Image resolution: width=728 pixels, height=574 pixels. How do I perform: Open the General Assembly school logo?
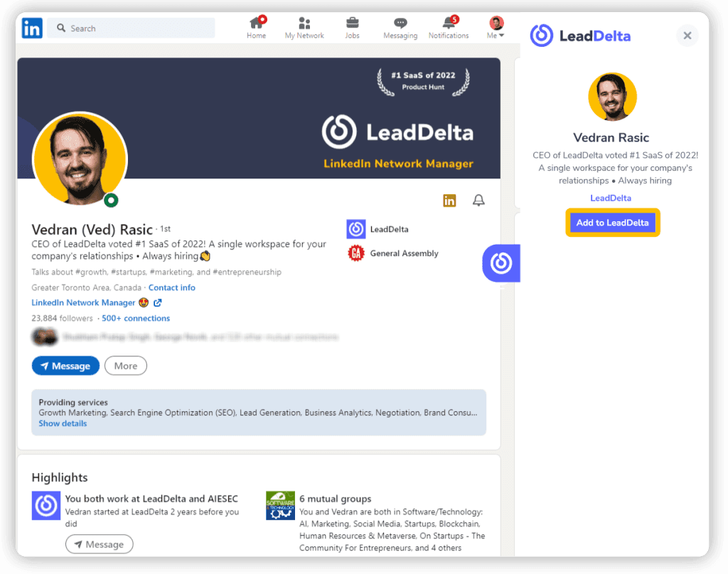(356, 253)
